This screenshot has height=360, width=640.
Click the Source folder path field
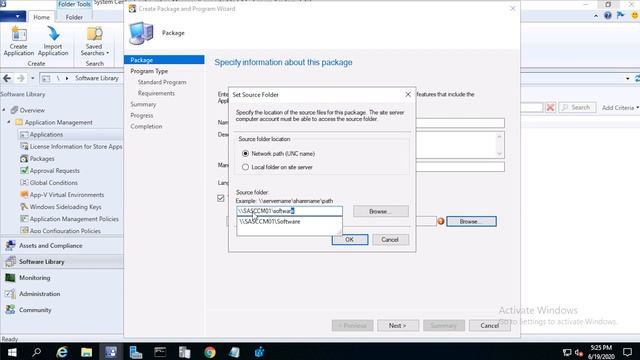(289, 211)
